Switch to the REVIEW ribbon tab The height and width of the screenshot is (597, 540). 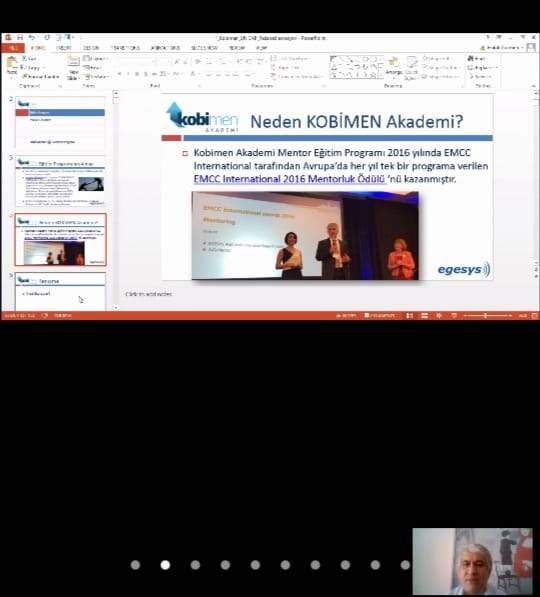tap(236, 48)
